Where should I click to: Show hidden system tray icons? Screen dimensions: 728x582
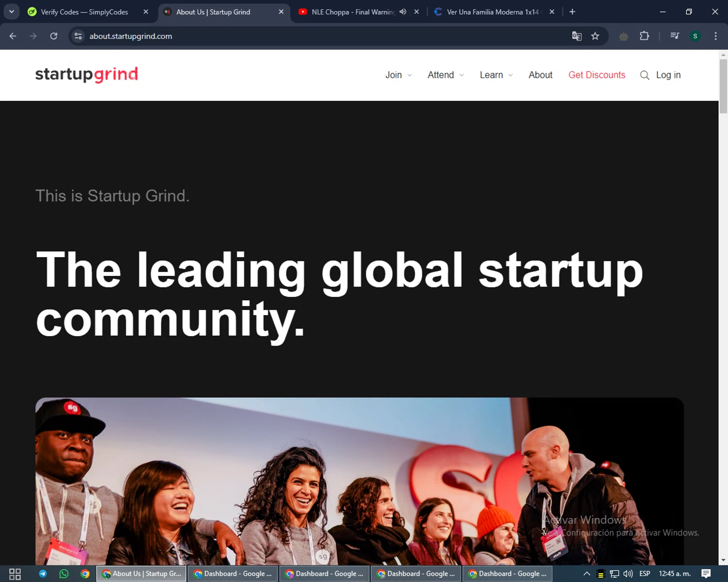point(587,574)
